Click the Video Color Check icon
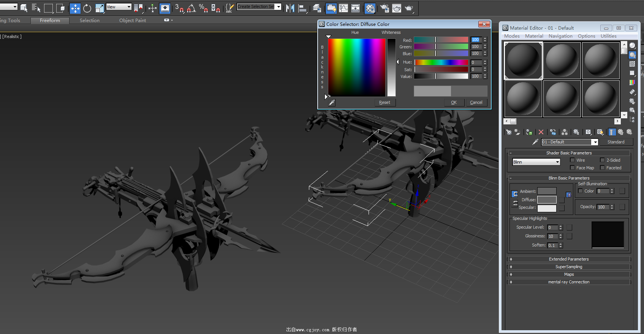 [x=632, y=82]
